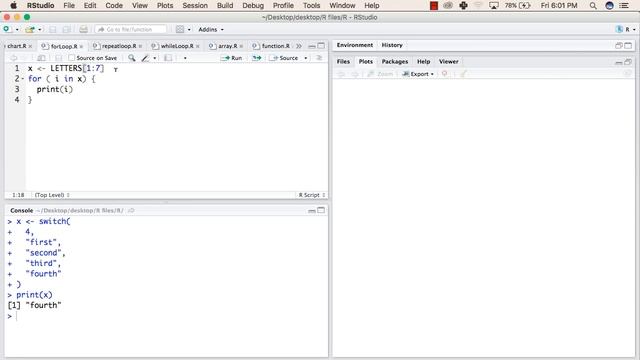
Task: Click the Zoom plot button
Action: click(x=380, y=74)
